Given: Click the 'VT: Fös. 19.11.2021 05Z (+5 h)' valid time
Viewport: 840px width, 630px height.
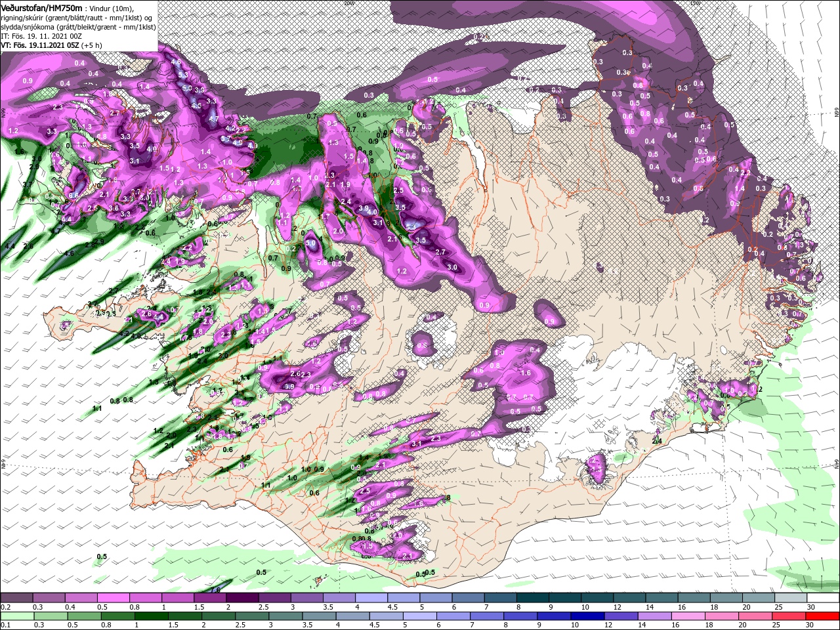Looking at the screenshot, I should pos(51,45).
